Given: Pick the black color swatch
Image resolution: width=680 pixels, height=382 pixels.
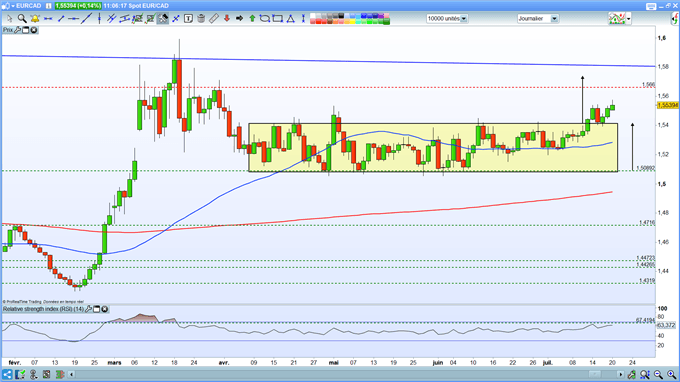Looking at the screenshot, I should (341, 16).
